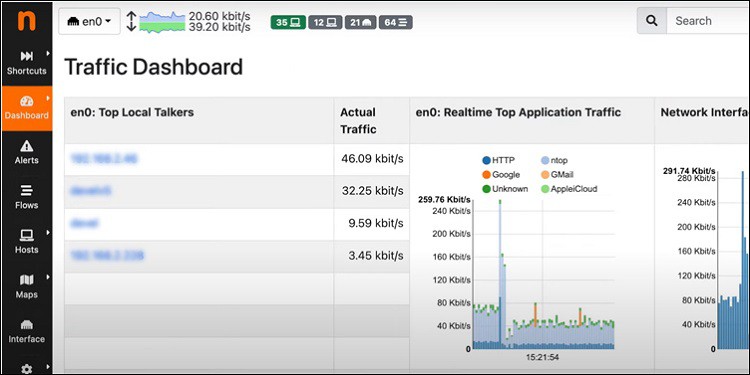Open the Flows sidebar section
750x375 pixels.
tap(26, 198)
